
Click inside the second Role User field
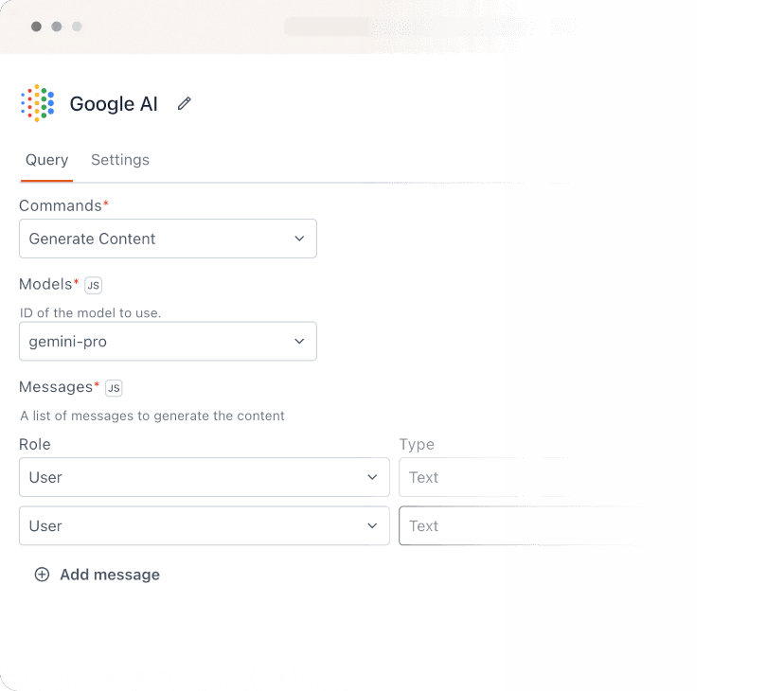[x=205, y=525]
